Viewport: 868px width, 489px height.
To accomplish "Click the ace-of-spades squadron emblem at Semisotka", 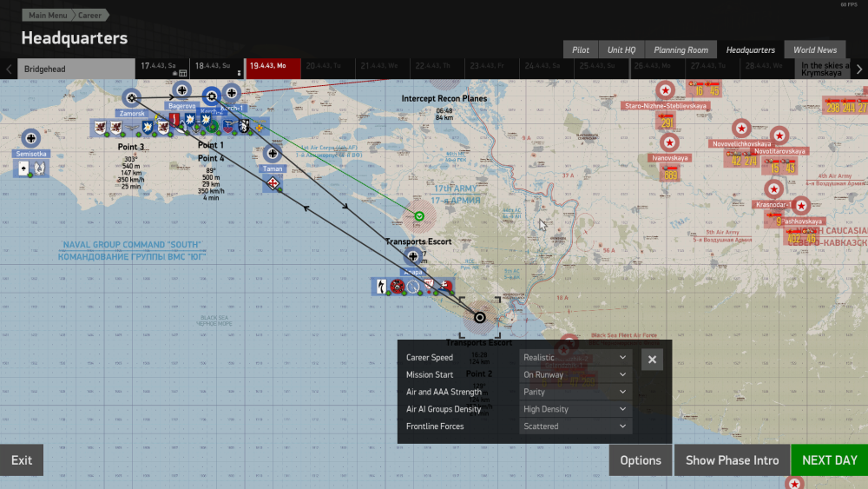I will 23,169.
